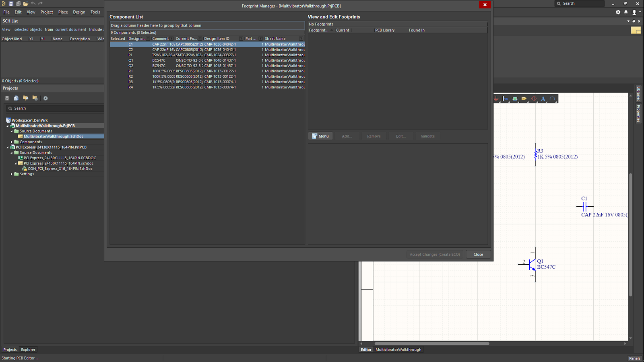
Task: Click the global Search box in the title bar
Action: pos(580,4)
